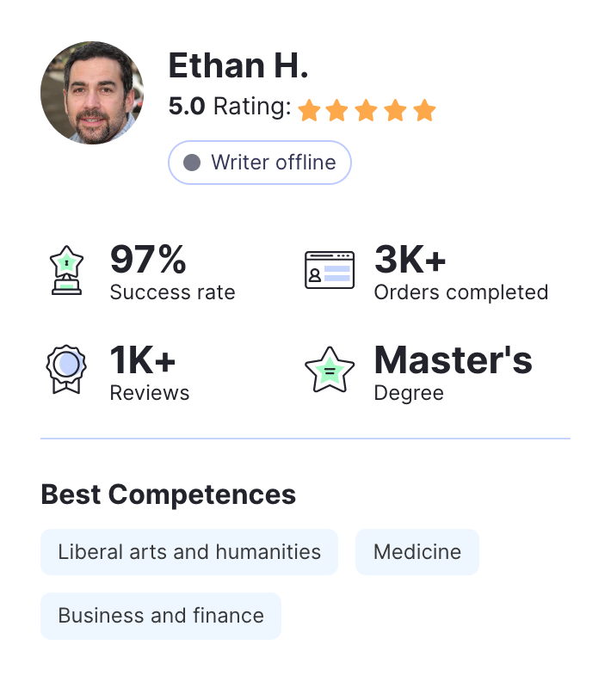Viewport: 611px width, 700px height.
Task: Click the 1K+ reviews count
Action: click(x=143, y=361)
